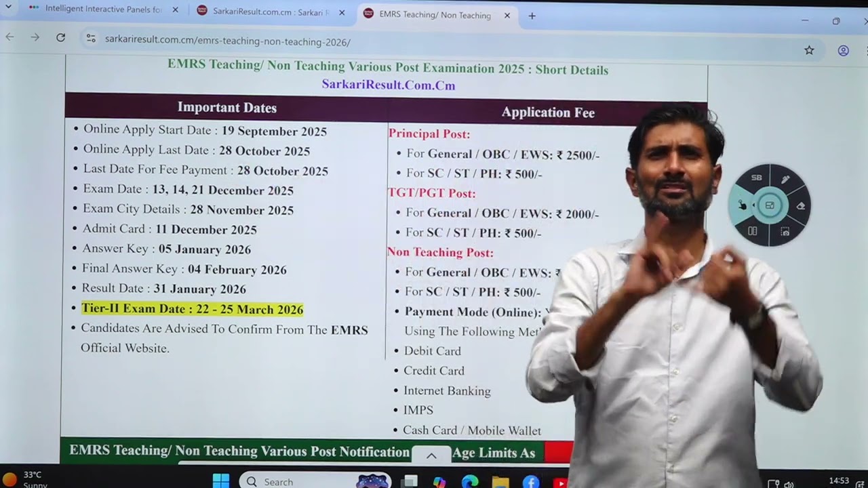Image resolution: width=868 pixels, height=488 pixels.
Task: Reload the page in the browser
Action: click(x=60, y=38)
